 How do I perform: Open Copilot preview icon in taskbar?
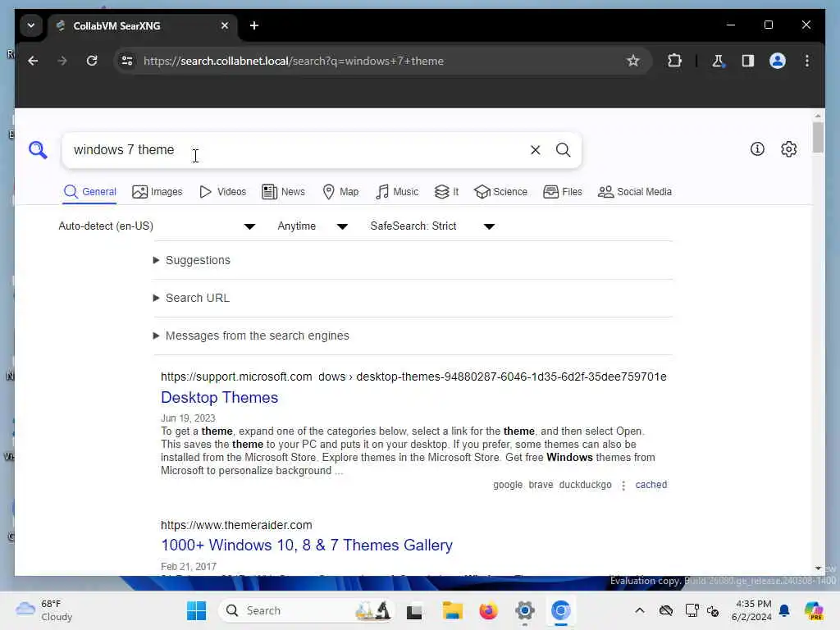814,610
